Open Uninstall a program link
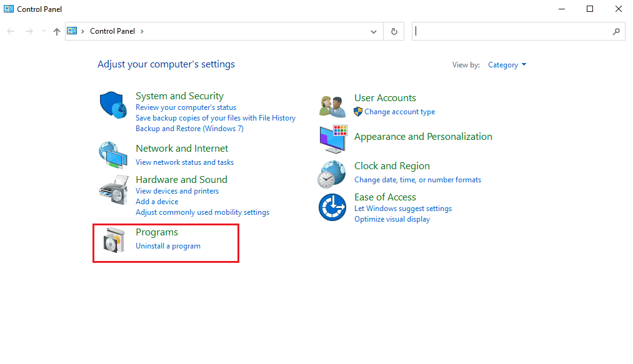Image resolution: width=633 pixels, height=364 pixels. (168, 246)
